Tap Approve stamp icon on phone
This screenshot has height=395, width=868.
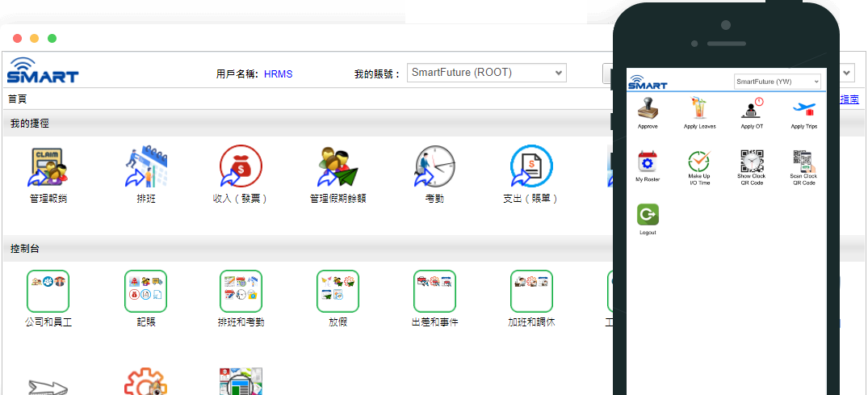coord(648,109)
